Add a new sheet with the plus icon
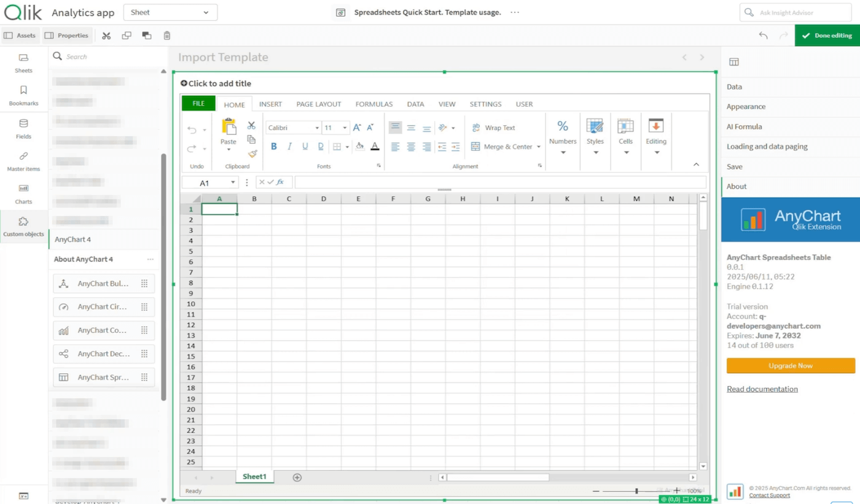This screenshot has height=504, width=860. click(x=297, y=477)
